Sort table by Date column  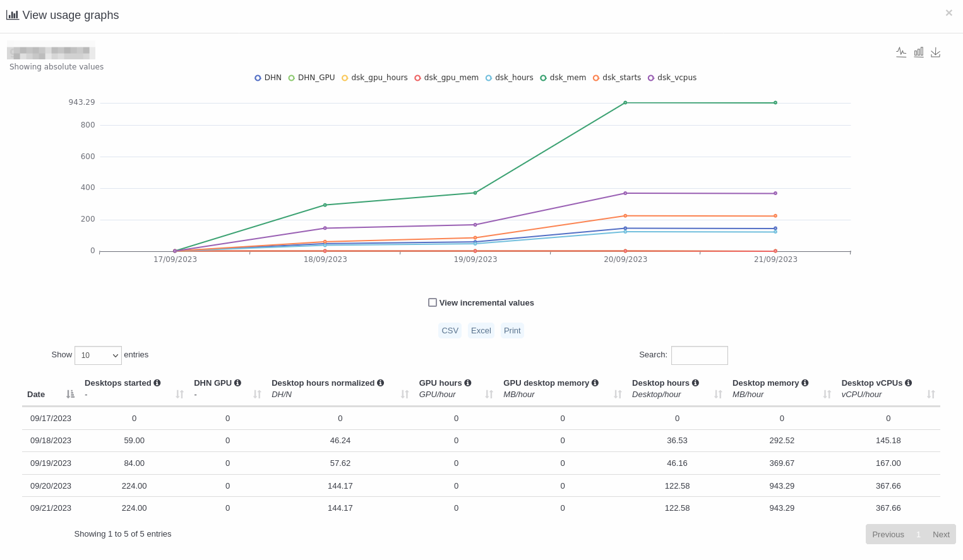(70, 395)
